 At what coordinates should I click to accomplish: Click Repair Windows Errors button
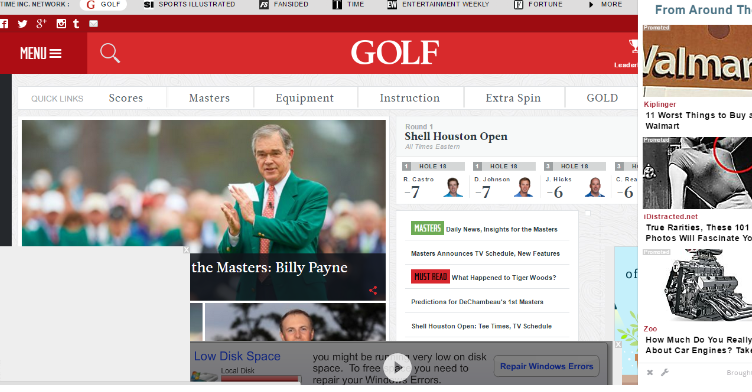coord(547,366)
